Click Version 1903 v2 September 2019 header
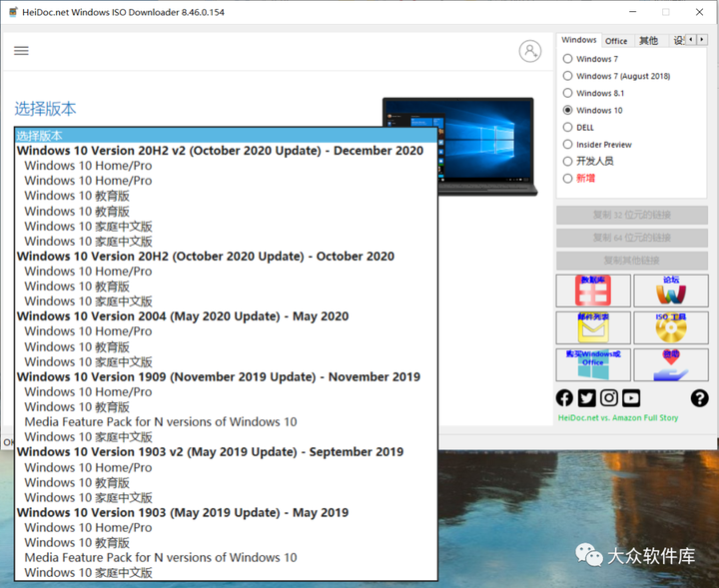Image resolution: width=719 pixels, height=588 pixels. (226, 452)
